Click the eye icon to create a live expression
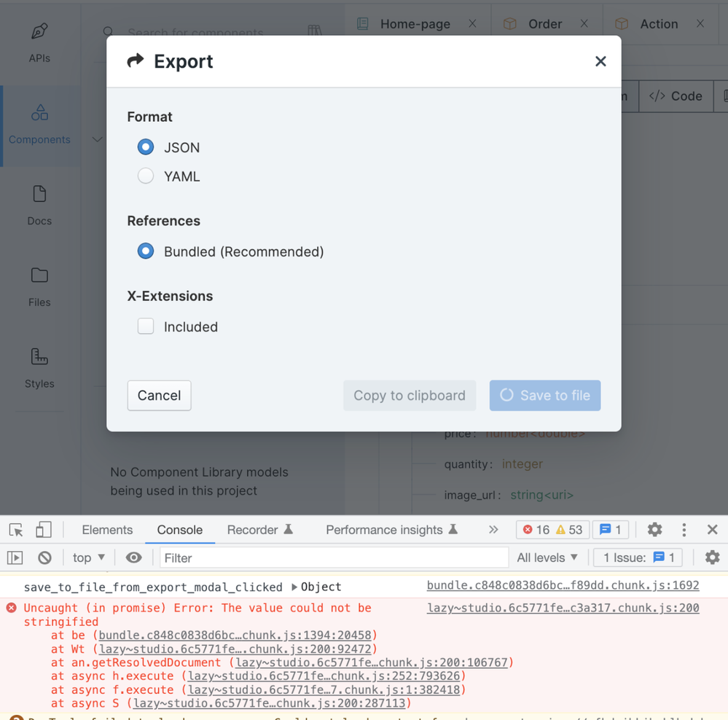This screenshot has height=720, width=728. tap(133, 558)
